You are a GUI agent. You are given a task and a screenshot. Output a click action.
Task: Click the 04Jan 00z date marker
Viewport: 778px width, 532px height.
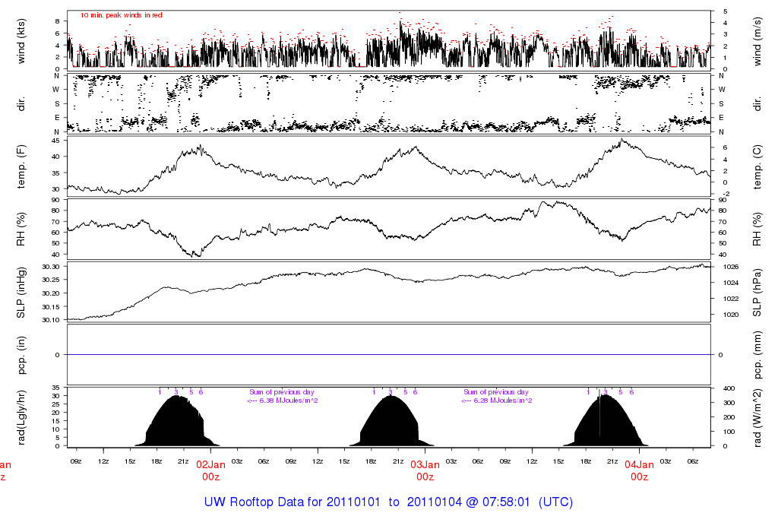639,470
